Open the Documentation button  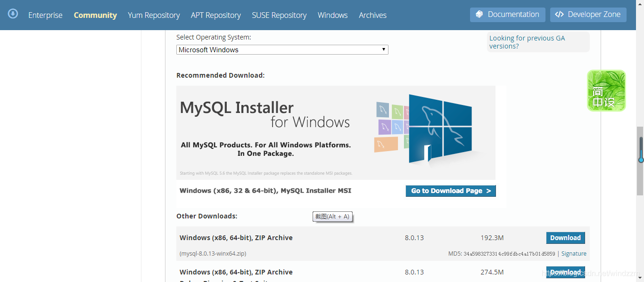(508, 15)
